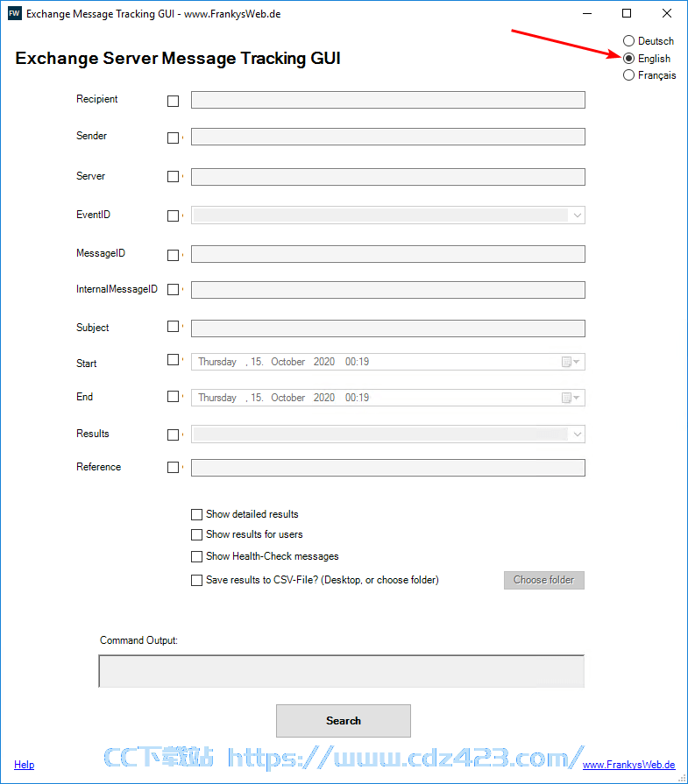Minimize the Message Tracking window
Screen dimensions: 688x784
[587, 13]
